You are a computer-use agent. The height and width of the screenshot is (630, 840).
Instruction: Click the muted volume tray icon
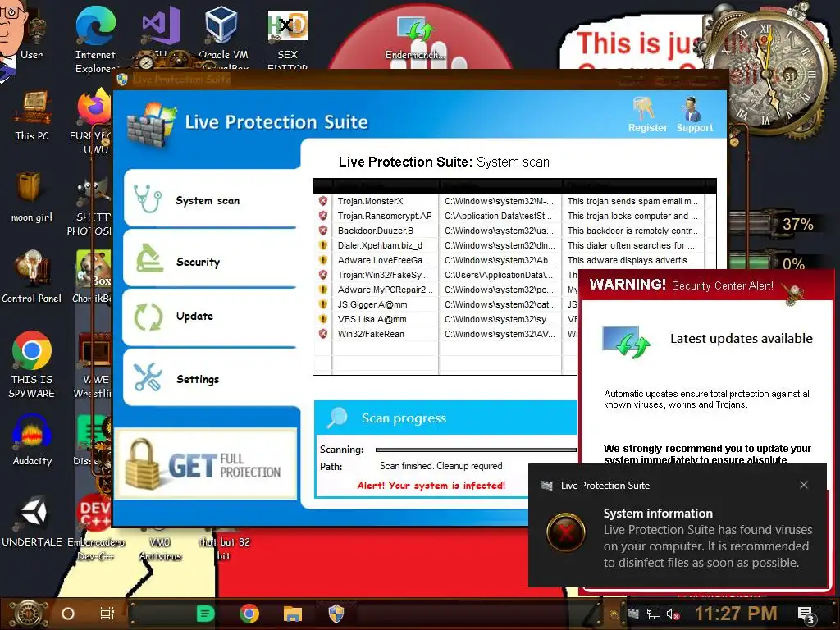(673, 614)
